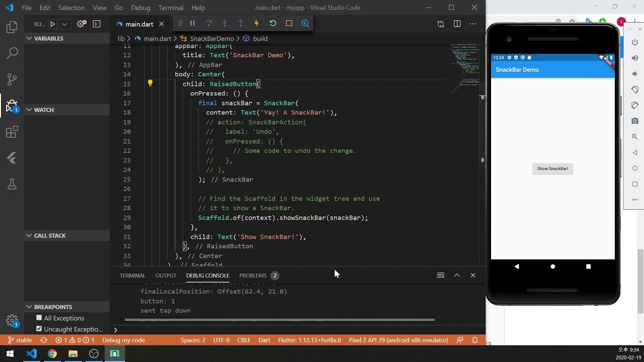This screenshot has width=644, height=362.
Task: Stop debugging with the red square icon
Action: [x=289, y=23]
